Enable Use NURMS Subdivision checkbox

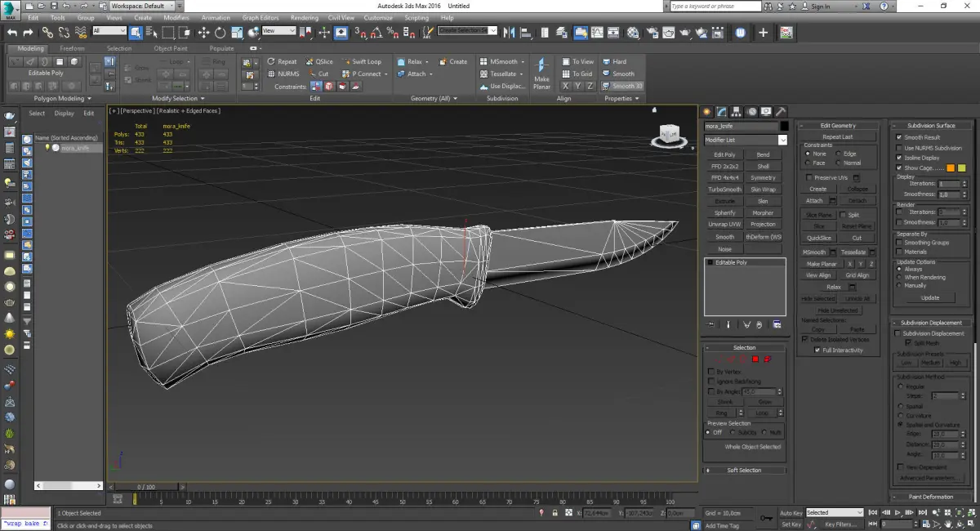tap(899, 148)
